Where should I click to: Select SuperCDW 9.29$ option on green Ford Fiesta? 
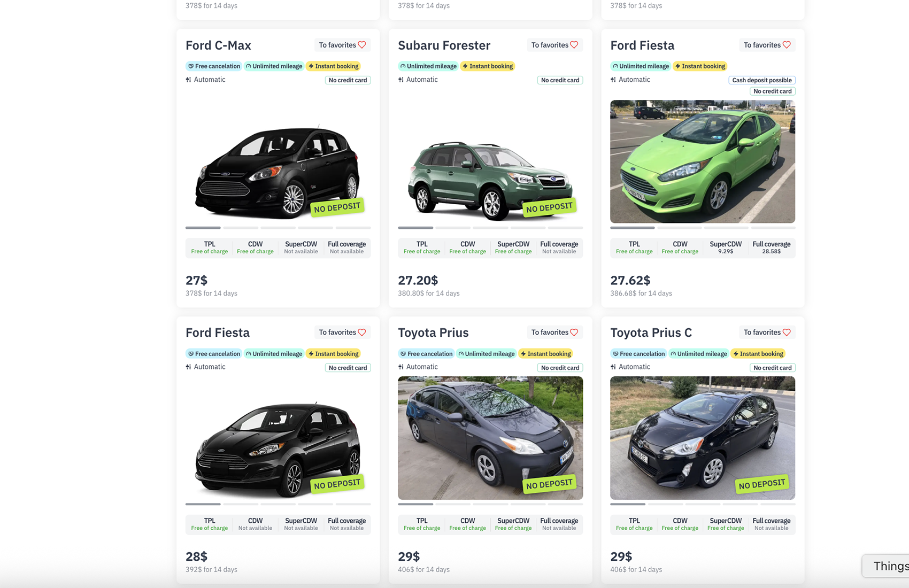click(x=726, y=247)
